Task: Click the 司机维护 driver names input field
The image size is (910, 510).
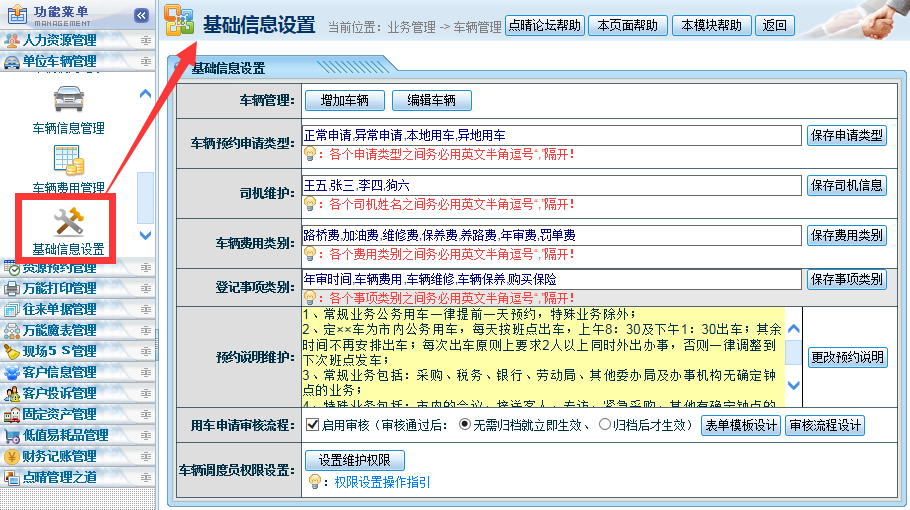Action: [x=551, y=186]
